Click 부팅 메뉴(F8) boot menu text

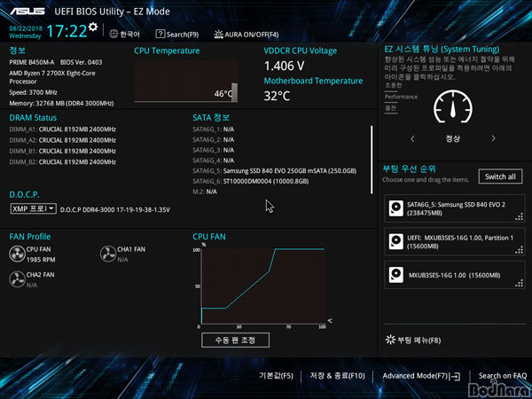click(x=419, y=340)
